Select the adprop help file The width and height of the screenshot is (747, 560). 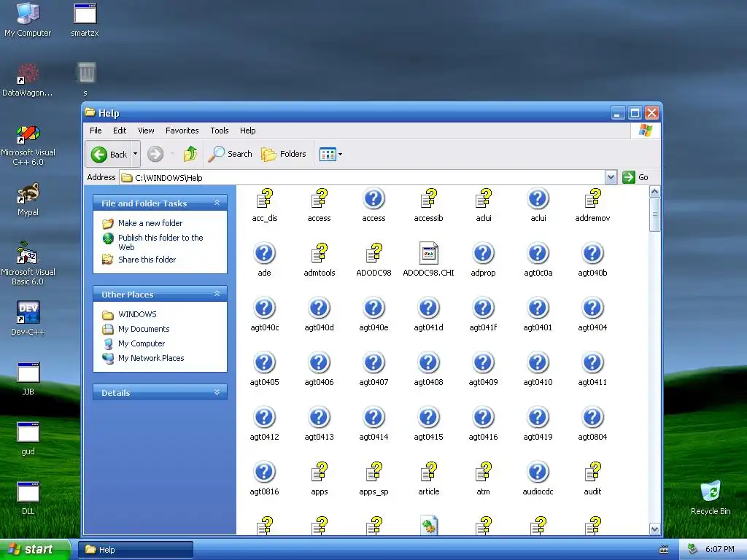pyautogui.click(x=483, y=260)
